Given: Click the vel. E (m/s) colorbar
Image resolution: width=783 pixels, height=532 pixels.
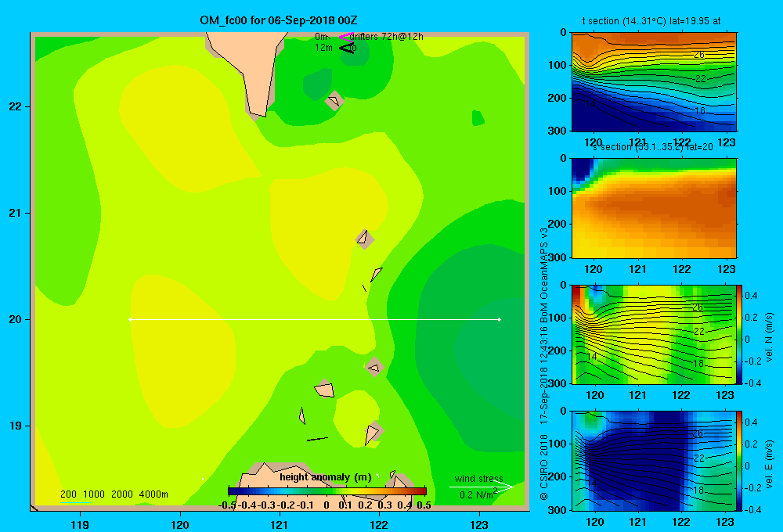Looking at the screenshot, I should tap(740, 461).
